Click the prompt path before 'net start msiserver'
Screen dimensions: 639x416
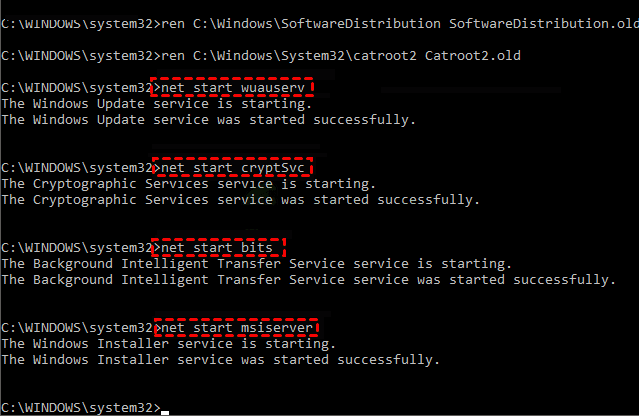77,327
